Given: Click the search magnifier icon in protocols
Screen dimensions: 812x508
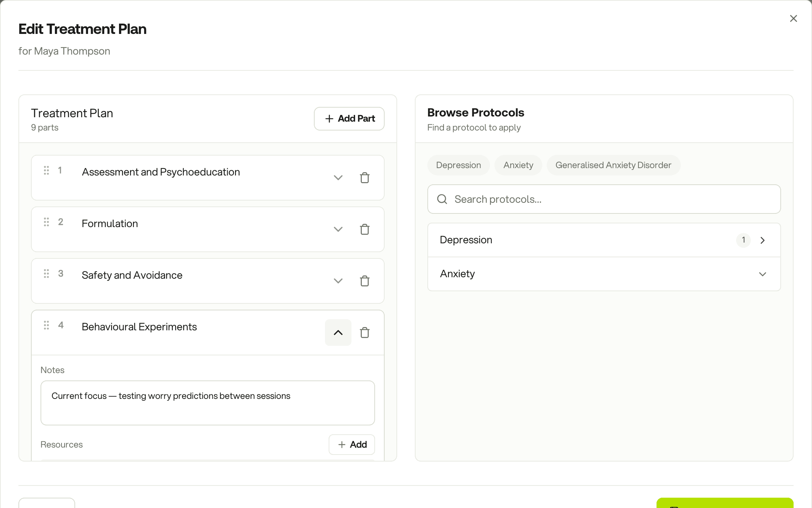Looking at the screenshot, I should (442, 199).
